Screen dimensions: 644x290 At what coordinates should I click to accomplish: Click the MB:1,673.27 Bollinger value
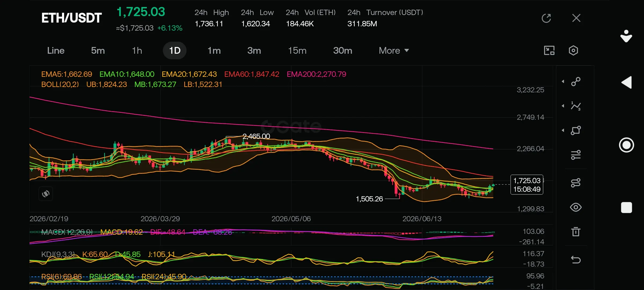pyautogui.click(x=155, y=85)
